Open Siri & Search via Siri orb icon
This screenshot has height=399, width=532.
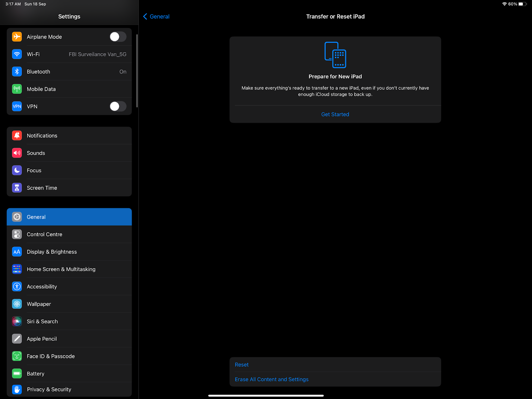coord(17,321)
